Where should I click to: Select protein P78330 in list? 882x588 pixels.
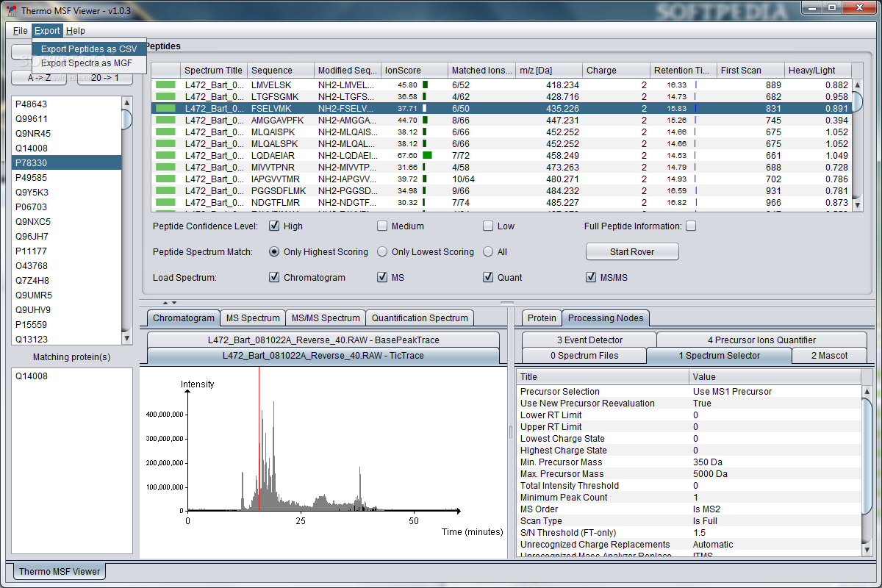[66, 163]
